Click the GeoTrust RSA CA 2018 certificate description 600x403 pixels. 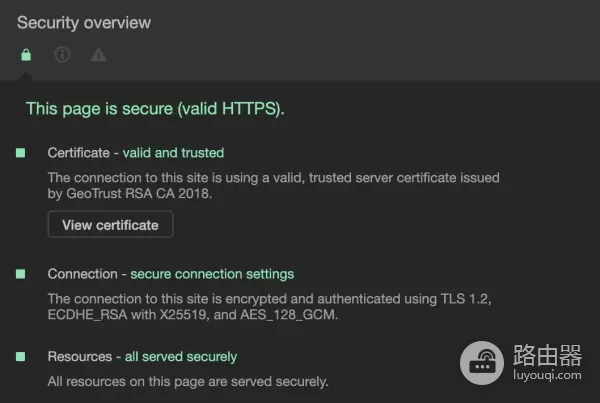[x=273, y=186]
